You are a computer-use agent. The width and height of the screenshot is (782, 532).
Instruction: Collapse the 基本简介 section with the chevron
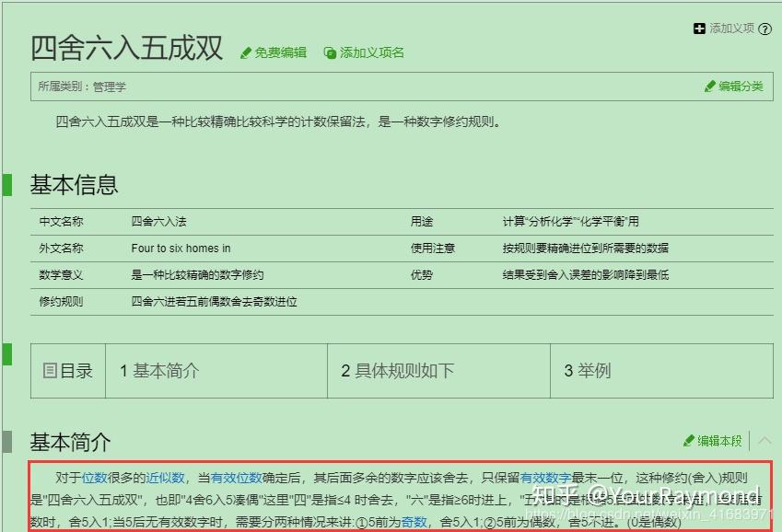[764, 440]
